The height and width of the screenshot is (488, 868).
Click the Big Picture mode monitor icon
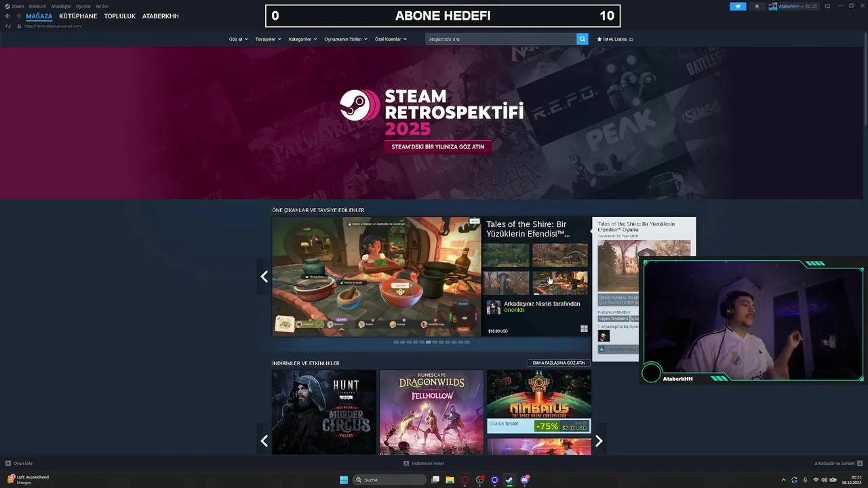click(827, 6)
